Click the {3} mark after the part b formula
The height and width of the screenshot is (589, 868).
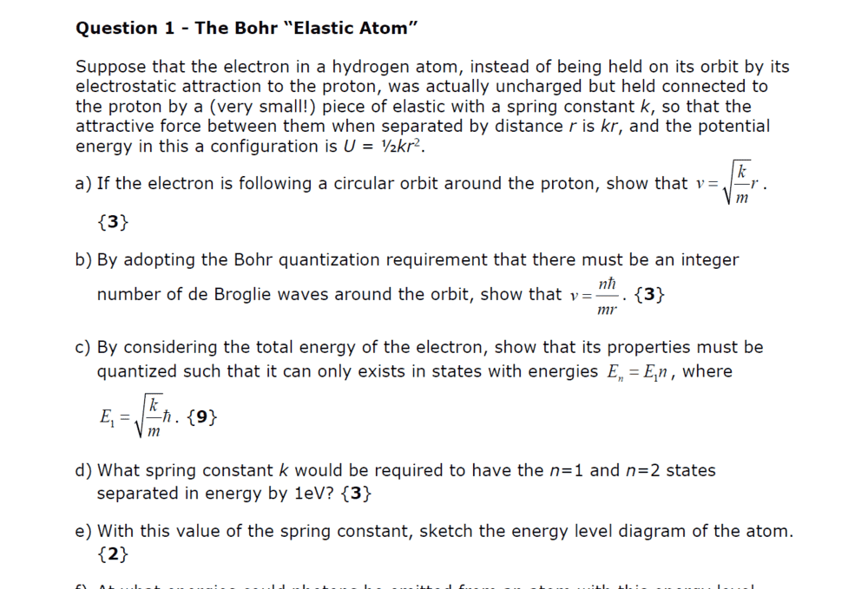point(650,294)
